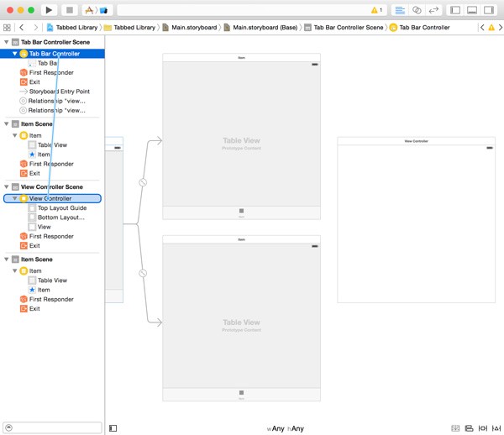The height and width of the screenshot is (435, 504).
Task: Jump to the previous issue
Action: [x=482, y=28]
